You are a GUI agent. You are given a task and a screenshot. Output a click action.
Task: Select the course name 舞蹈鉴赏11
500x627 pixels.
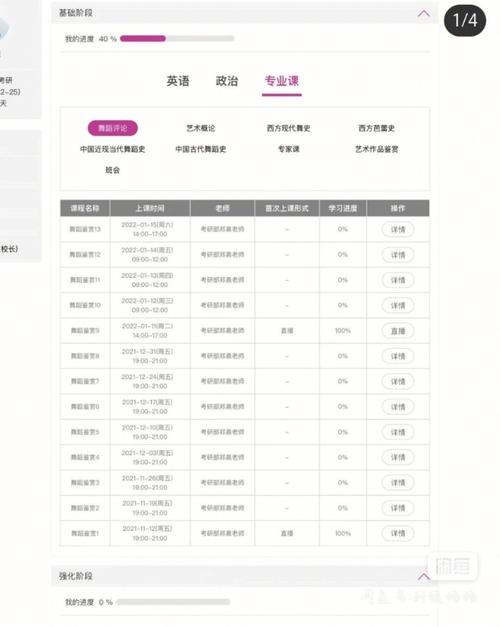pyautogui.click(x=85, y=280)
